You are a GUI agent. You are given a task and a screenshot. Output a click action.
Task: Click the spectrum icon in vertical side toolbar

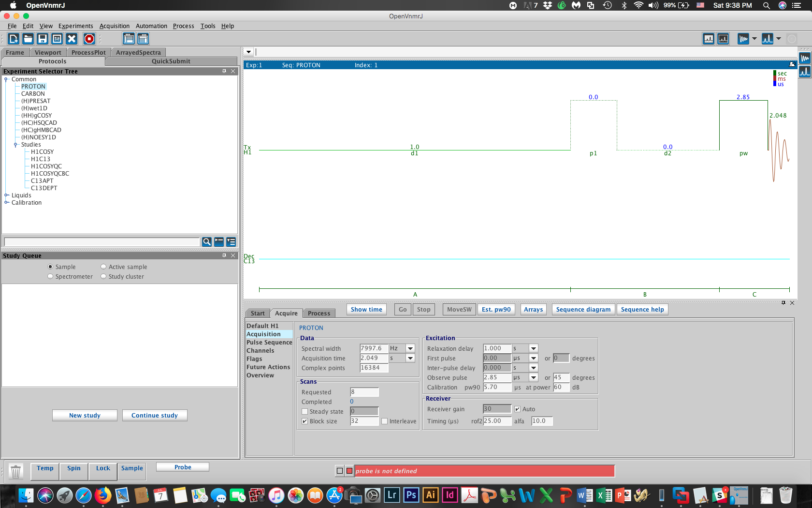805,72
